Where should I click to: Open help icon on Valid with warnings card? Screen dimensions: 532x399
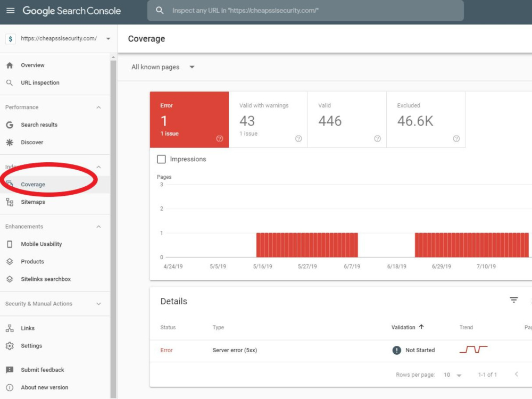click(298, 138)
